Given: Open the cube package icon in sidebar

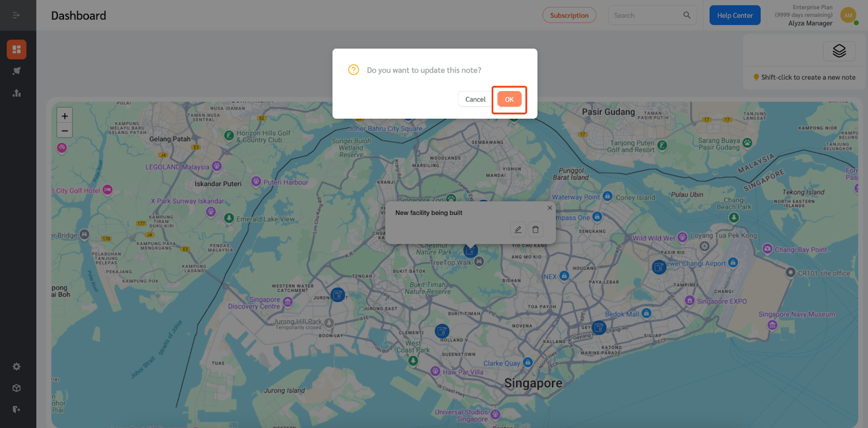Looking at the screenshot, I should pyautogui.click(x=16, y=388).
